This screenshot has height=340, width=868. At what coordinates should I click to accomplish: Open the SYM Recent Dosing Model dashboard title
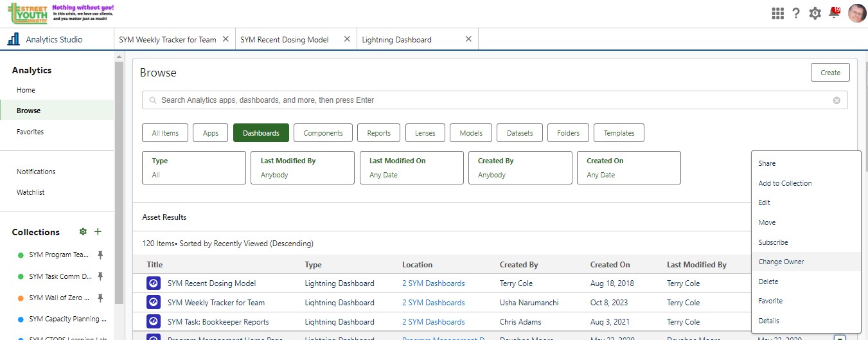211,283
